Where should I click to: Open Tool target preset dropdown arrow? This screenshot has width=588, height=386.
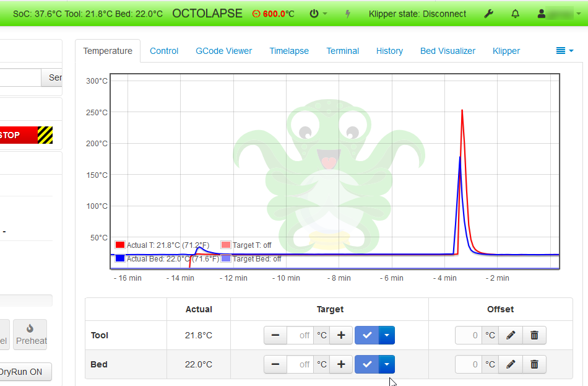click(x=387, y=335)
